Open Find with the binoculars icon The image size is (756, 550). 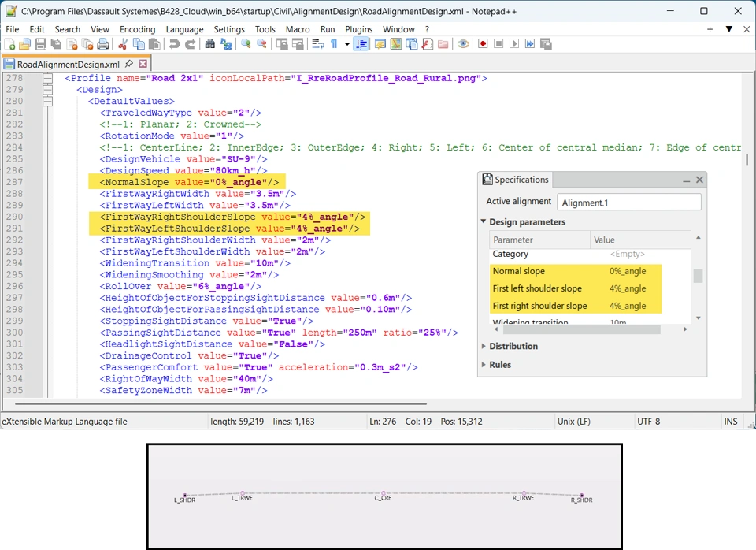(x=210, y=44)
